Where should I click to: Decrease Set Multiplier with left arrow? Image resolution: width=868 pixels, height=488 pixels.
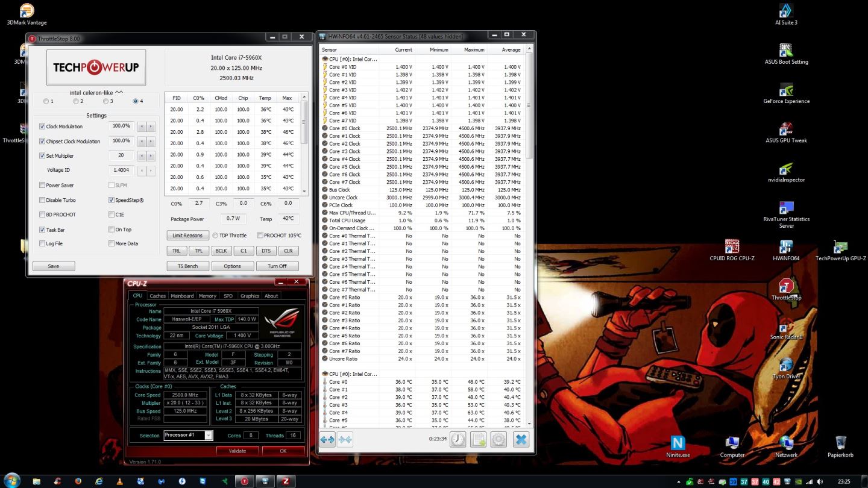pyautogui.click(x=142, y=155)
